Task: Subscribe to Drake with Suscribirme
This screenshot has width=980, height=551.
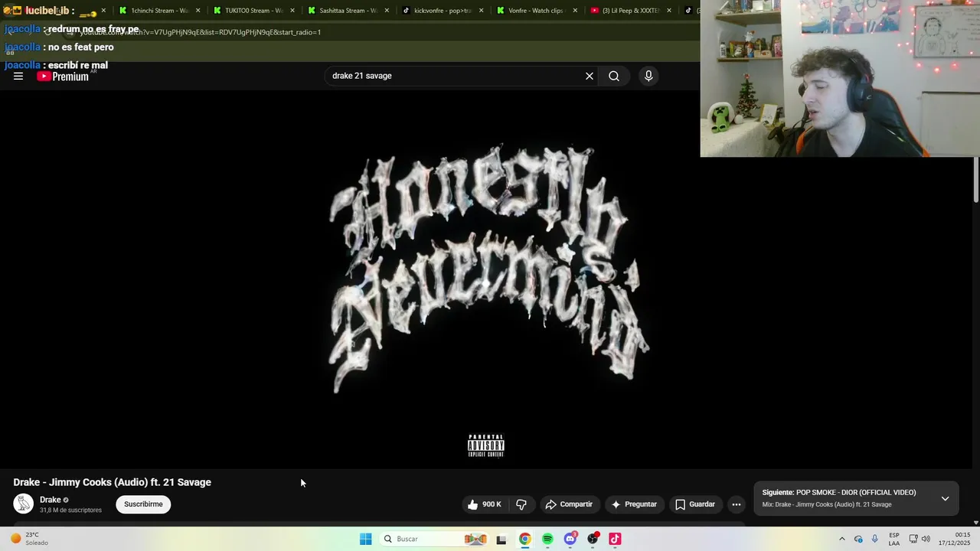Action: (x=143, y=504)
